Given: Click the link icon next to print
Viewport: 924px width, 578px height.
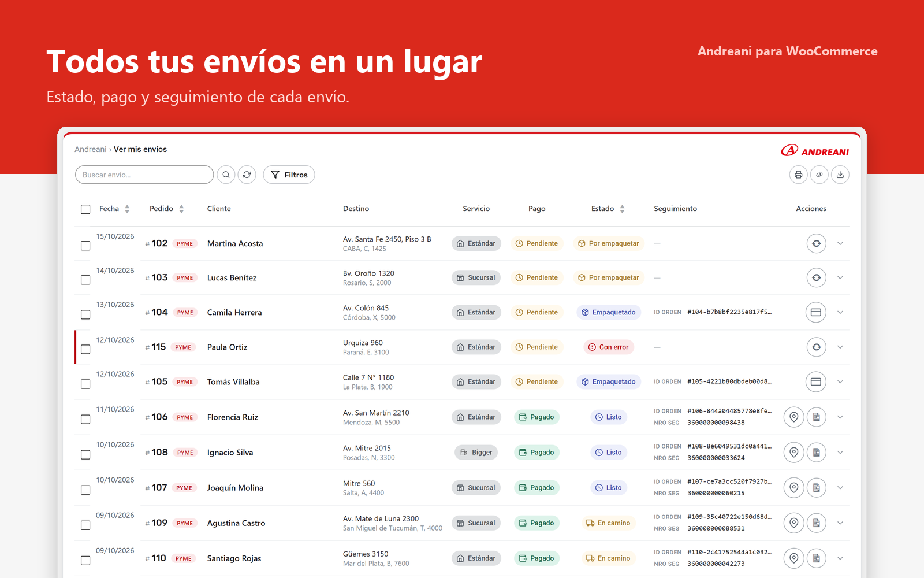Looking at the screenshot, I should (819, 175).
